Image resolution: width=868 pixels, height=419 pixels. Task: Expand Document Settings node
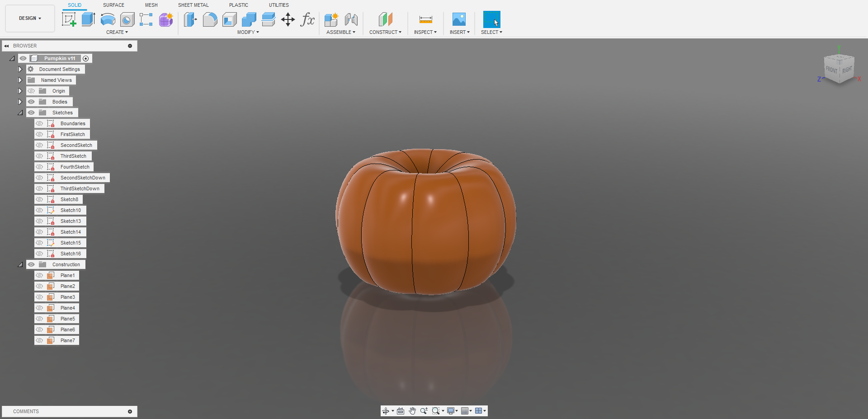[20, 69]
